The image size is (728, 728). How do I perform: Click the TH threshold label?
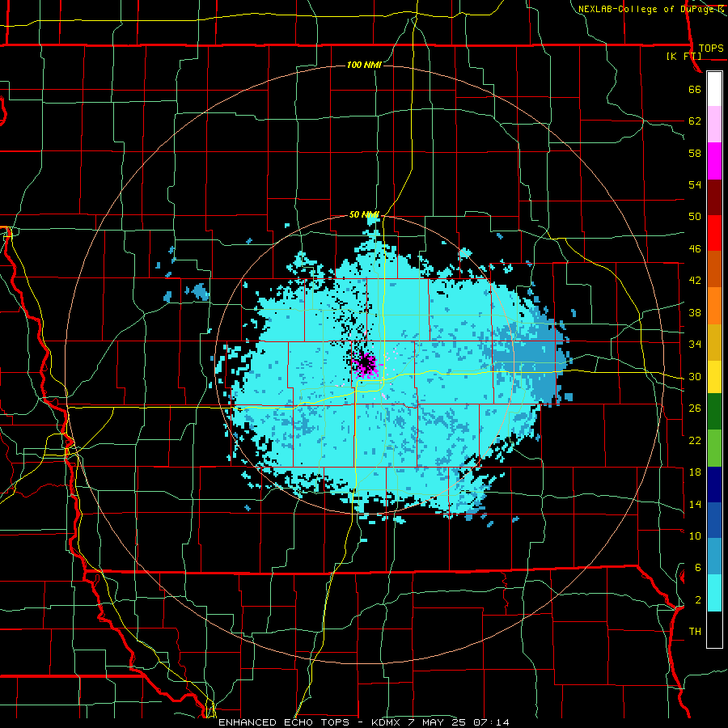pyautogui.click(x=695, y=632)
